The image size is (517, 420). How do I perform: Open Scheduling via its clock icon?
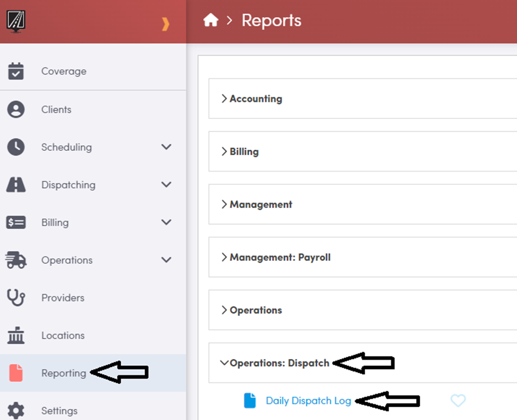pyautogui.click(x=15, y=147)
